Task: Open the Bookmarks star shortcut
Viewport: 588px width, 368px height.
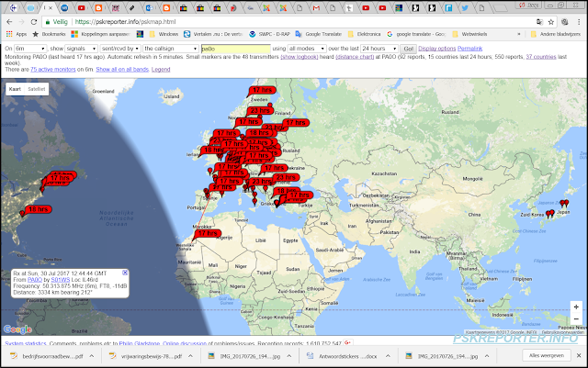Action: click(49, 34)
